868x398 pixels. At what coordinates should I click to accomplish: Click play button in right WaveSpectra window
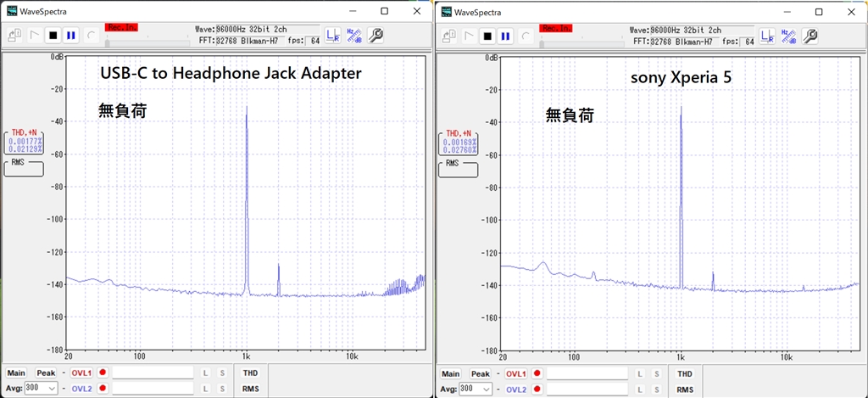tap(468, 36)
